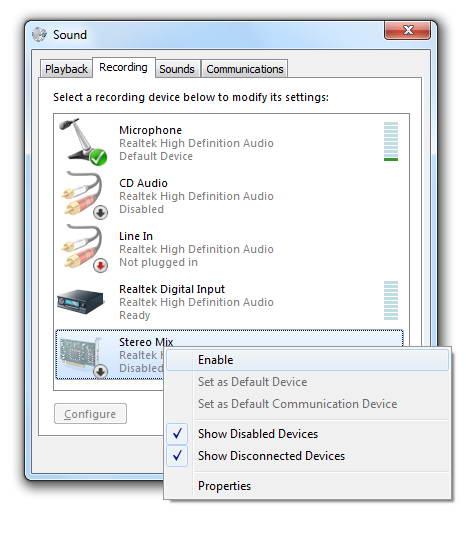Viewport: 475px width, 533px height.
Task: Click the red arrow badge on Line In
Action: click(x=101, y=265)
